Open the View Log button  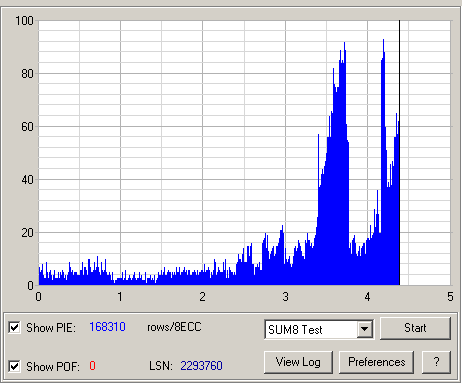click(298, 362)
